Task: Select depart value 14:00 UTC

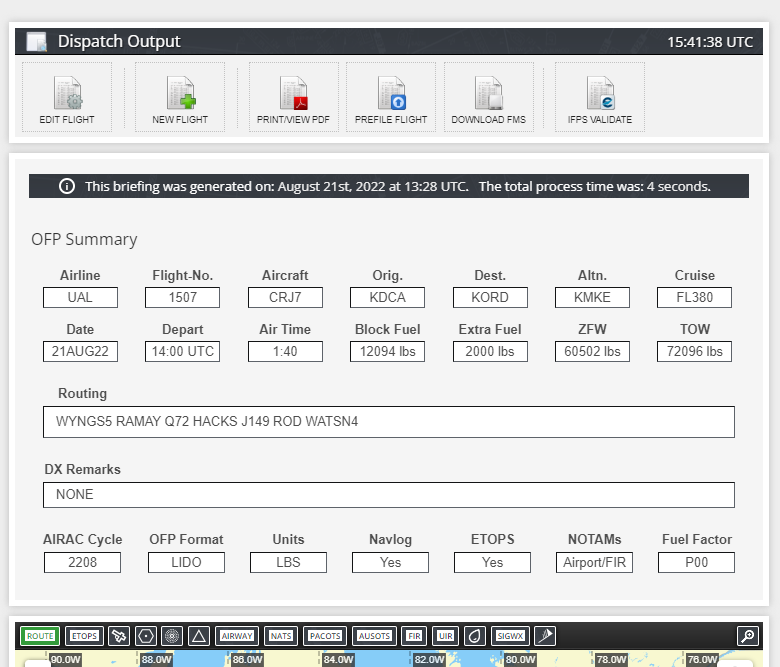Action: pos(183,352)
